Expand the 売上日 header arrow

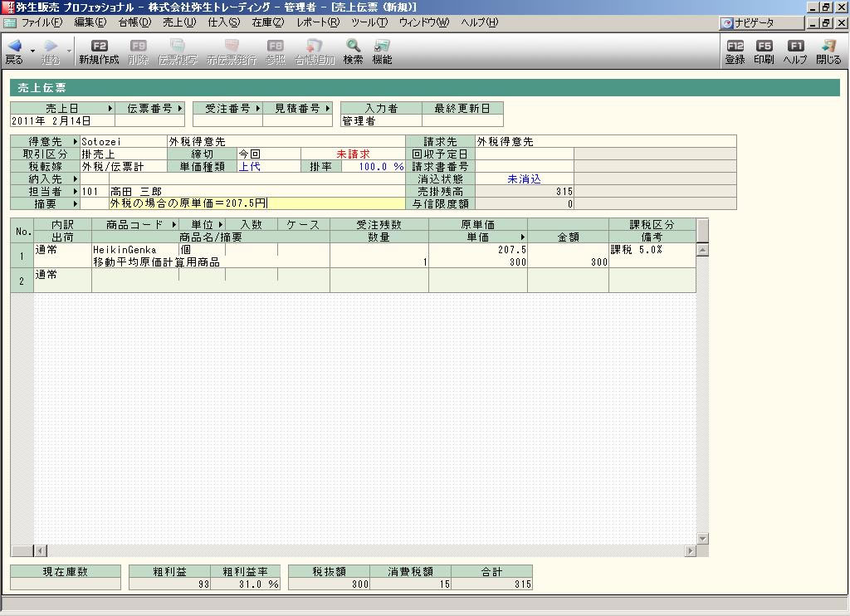click(x=110, y=109)
